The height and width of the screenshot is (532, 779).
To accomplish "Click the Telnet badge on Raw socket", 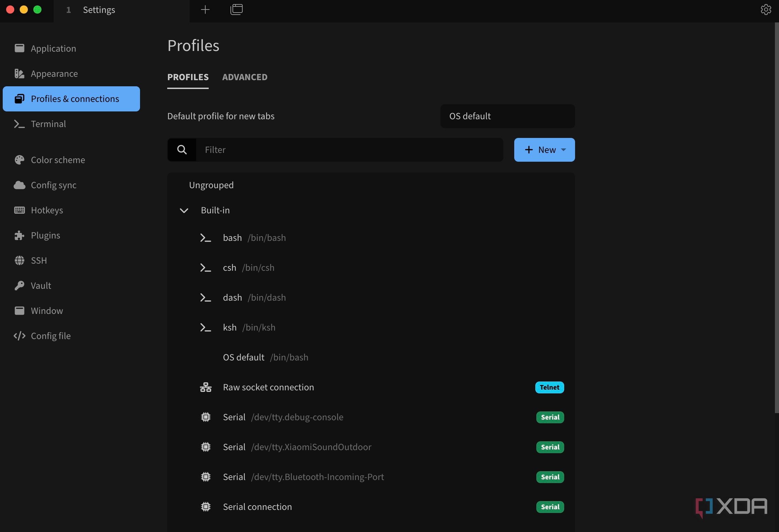I will tap(550, 387).
